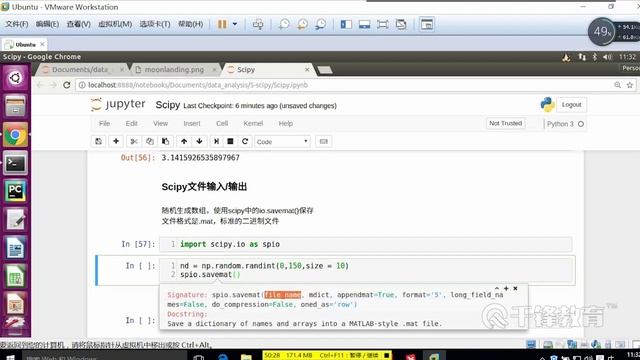Click the Logout button
This screenshot has height=360, width=640.
(571, 105)
